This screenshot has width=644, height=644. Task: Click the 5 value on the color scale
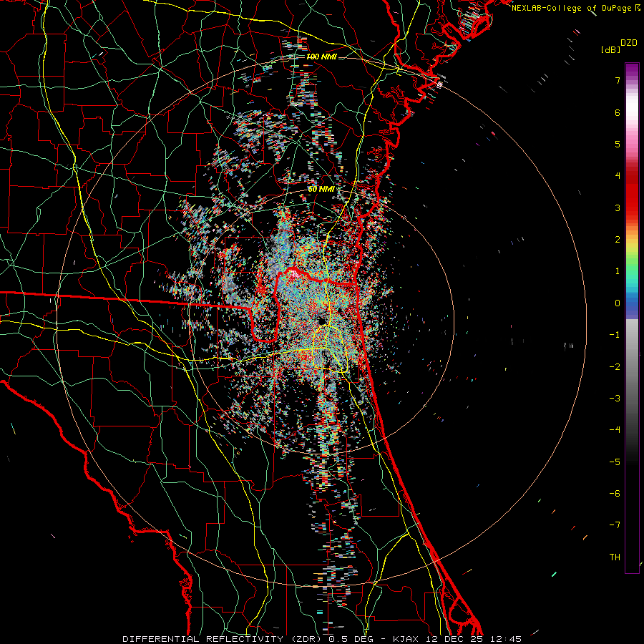(618, 144)
